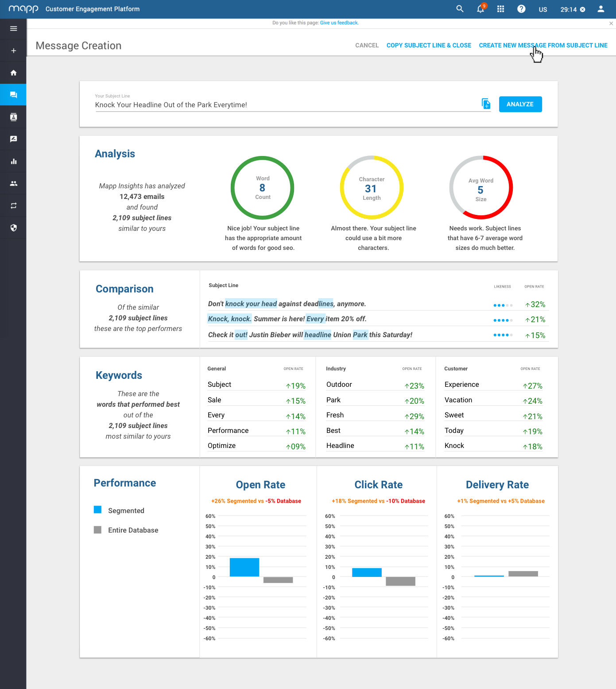Open the US region selector
This screenshot has height=689, width=616.
click(543, 9)
